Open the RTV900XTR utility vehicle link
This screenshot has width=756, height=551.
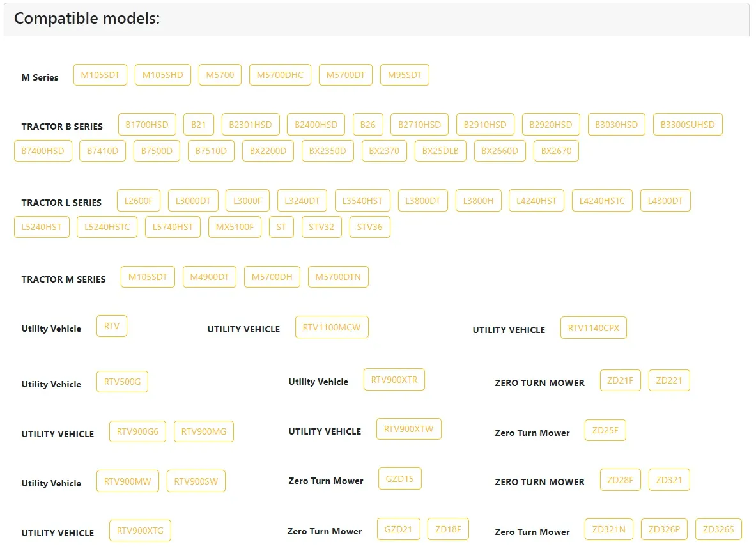click(x=394, y=380)
